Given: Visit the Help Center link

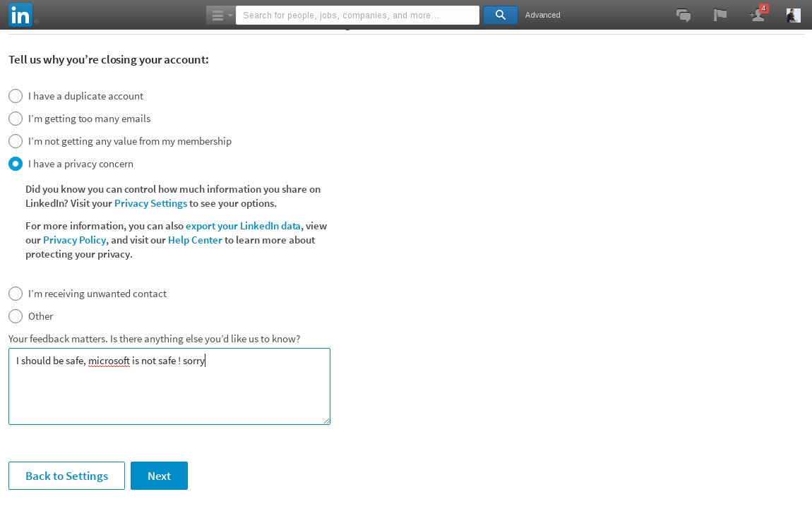Looking at the screenshot, I should (x=195, y=240).
